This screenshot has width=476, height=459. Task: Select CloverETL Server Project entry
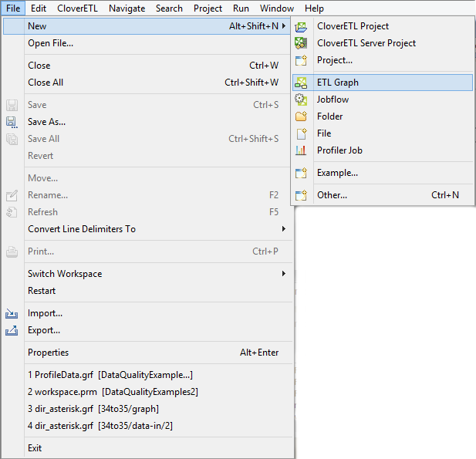point(383,43)
